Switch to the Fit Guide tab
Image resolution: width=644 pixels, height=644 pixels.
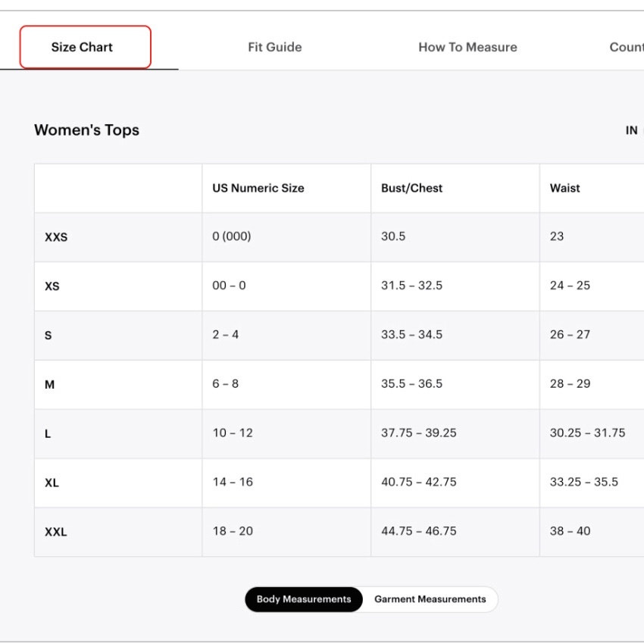click(275, 47)
